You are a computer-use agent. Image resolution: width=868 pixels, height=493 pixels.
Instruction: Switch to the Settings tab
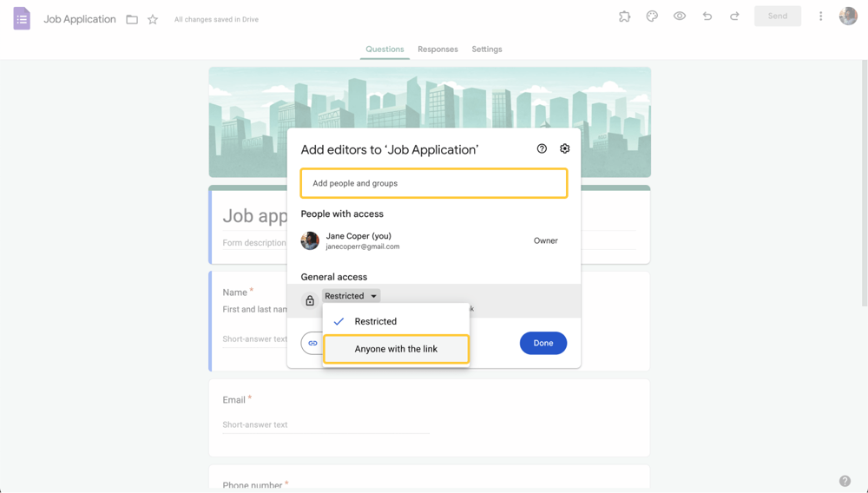pos(487,49)
